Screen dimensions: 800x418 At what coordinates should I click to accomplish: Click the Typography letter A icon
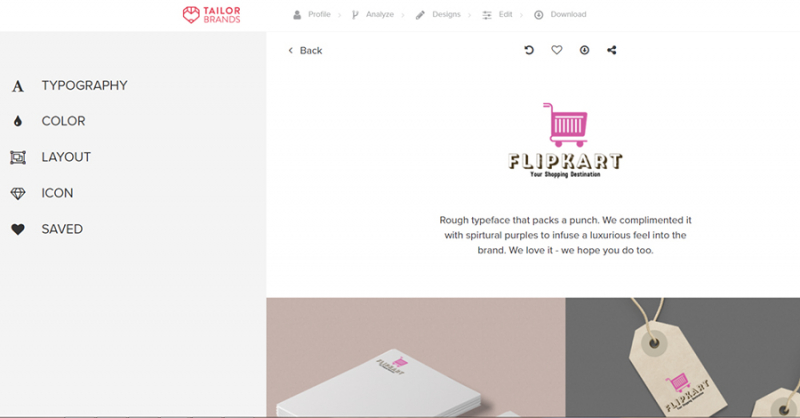point(18,86)
